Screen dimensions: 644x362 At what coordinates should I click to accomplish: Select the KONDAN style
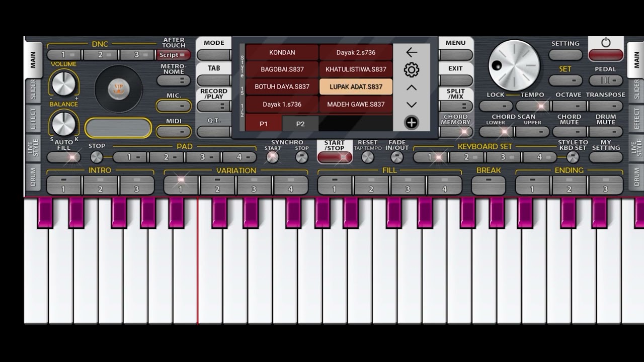pos(282,52)
